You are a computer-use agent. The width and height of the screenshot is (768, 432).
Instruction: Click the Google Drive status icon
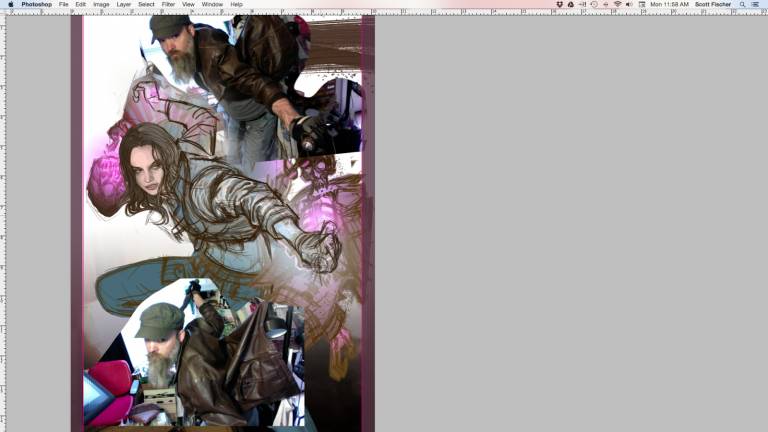[571, 4]
